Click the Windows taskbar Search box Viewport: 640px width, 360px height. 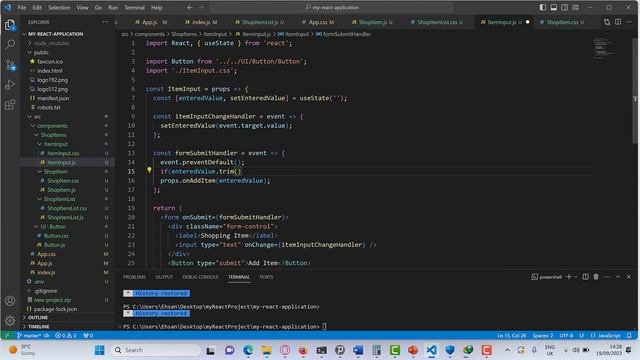[156, 350]
